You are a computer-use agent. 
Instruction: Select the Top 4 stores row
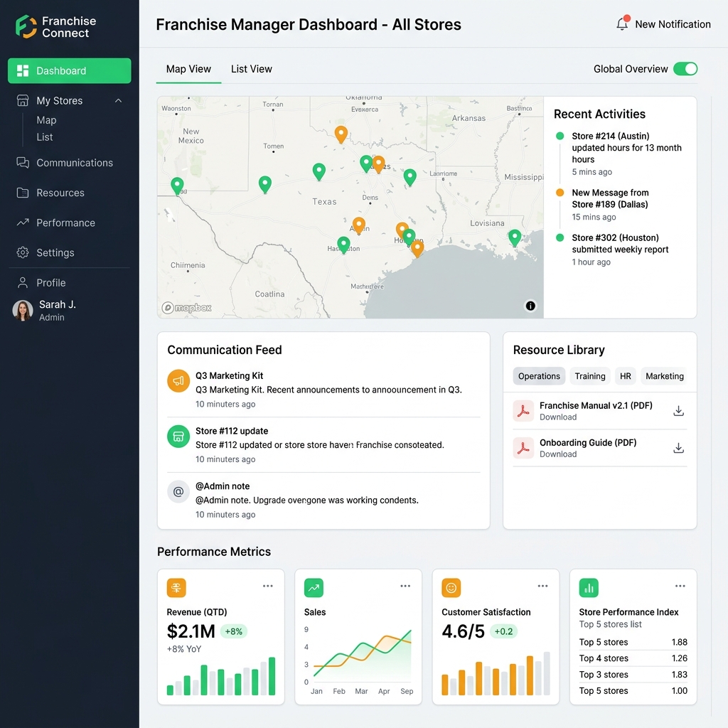point(633,658)
